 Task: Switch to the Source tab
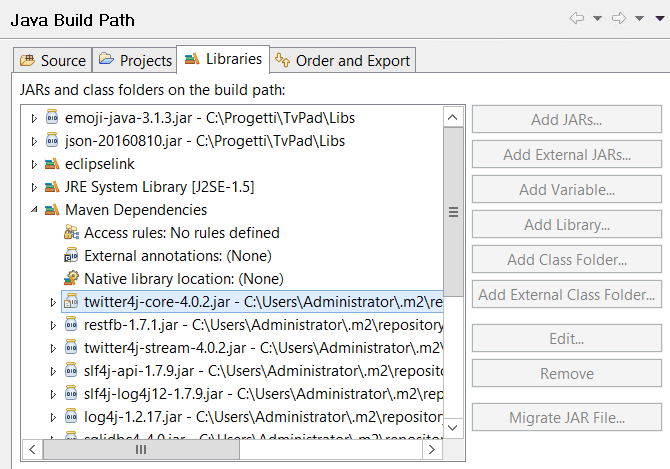click(53, 61)
